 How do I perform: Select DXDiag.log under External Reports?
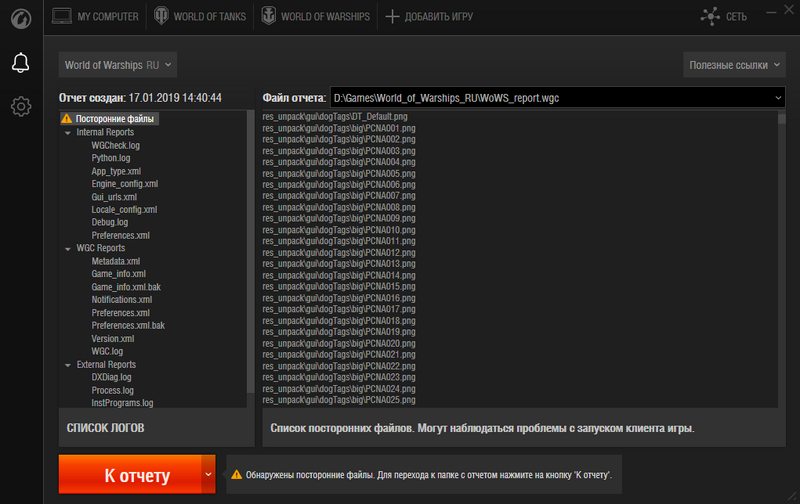coord(112,378)
